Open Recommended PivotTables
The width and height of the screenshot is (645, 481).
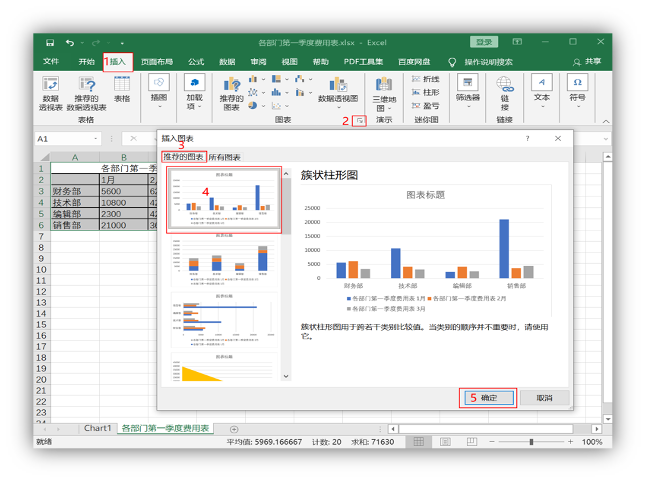[x=87, y=94]
